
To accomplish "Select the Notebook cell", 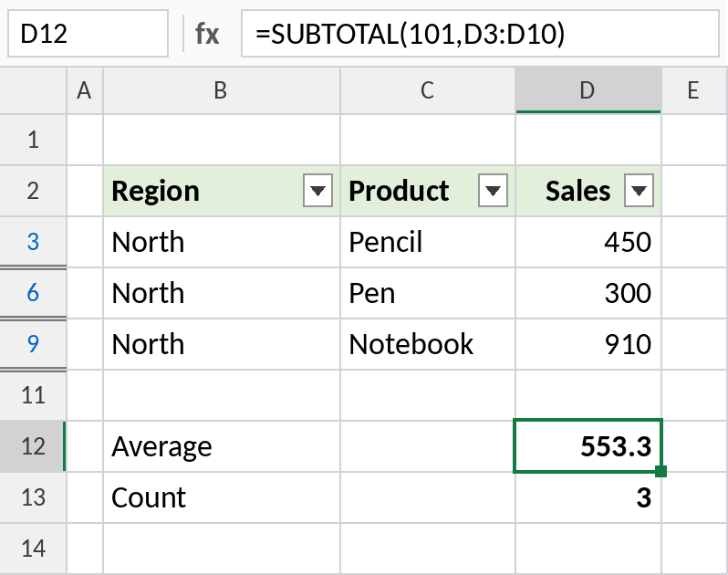I will point(428,344).
